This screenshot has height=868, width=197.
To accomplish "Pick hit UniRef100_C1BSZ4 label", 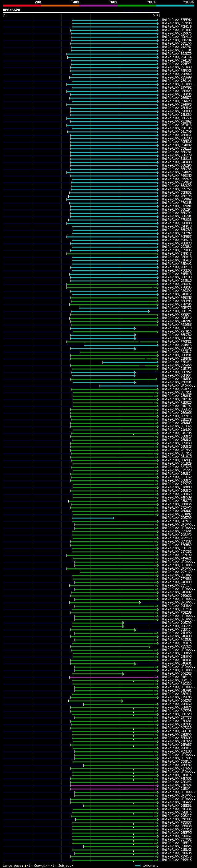I will 177,786.
